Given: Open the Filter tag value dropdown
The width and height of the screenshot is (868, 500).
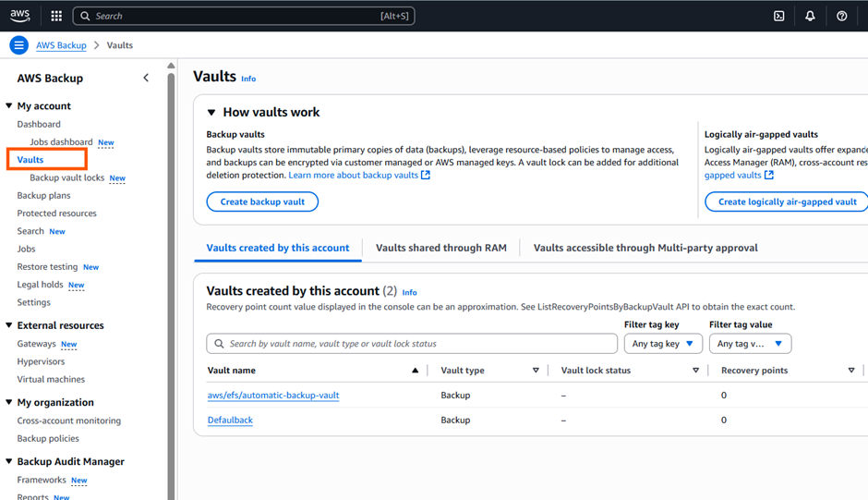Looking at the screenshot, I should [x=750, y=344].
